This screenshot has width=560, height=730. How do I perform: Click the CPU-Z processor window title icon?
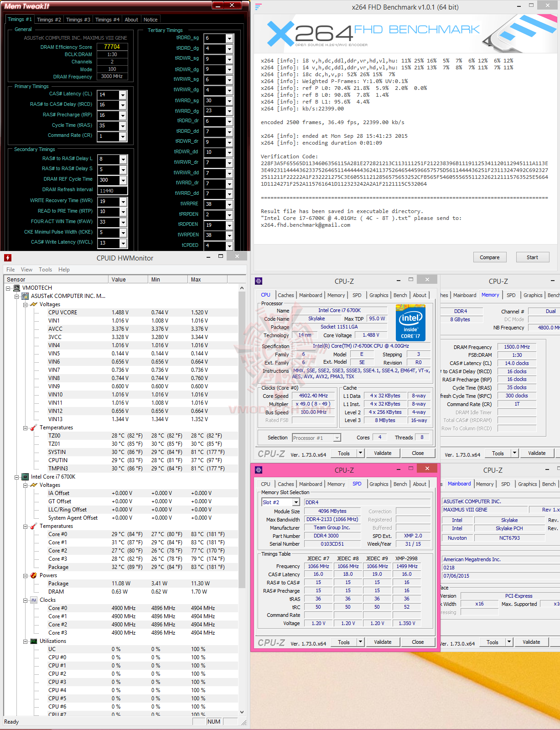(x=259, y=281)
